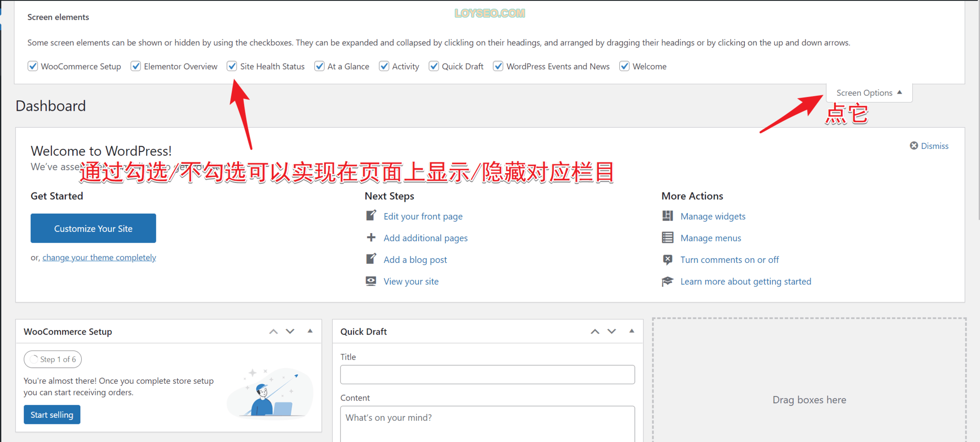Open change your theme completely link
980x442 pixels.
tap(99, 257)
